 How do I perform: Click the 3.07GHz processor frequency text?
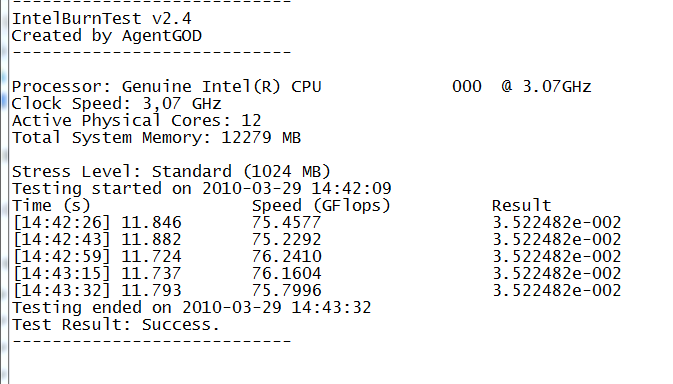coord(557,87)
